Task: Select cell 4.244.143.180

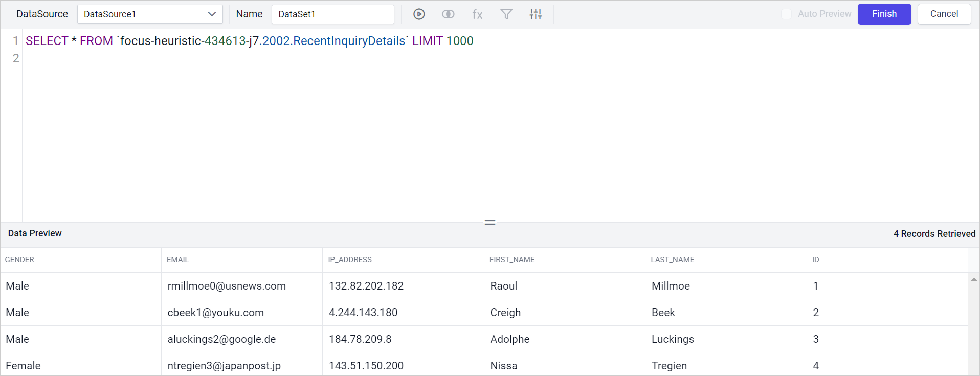Action: point(403,313)
